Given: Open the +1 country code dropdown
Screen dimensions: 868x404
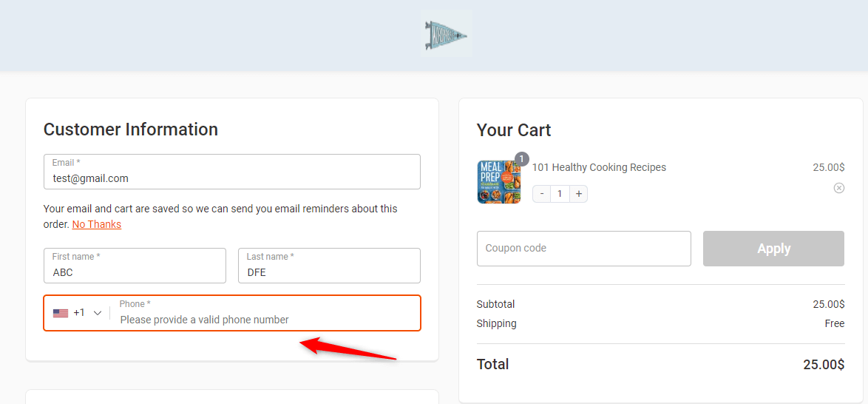Looking at the screenshot, I should pyautogui.click(x=78, y=313).
